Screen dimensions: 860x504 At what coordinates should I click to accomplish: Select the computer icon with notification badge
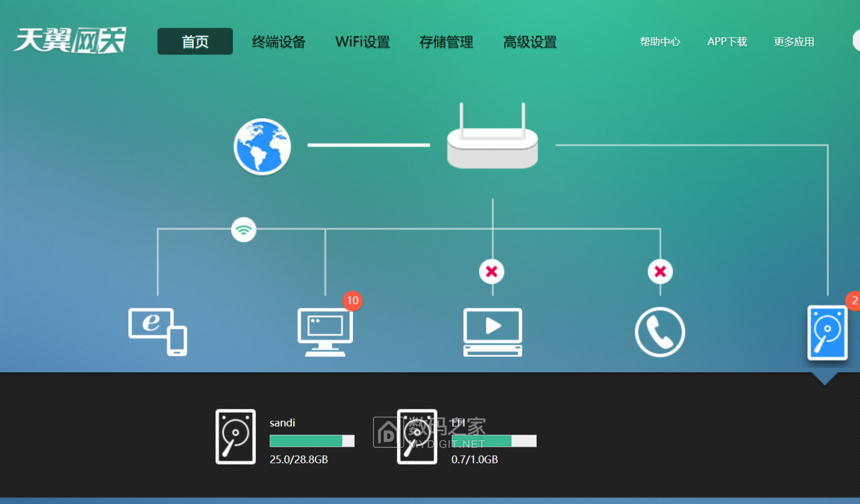click(x=324, y=332)
